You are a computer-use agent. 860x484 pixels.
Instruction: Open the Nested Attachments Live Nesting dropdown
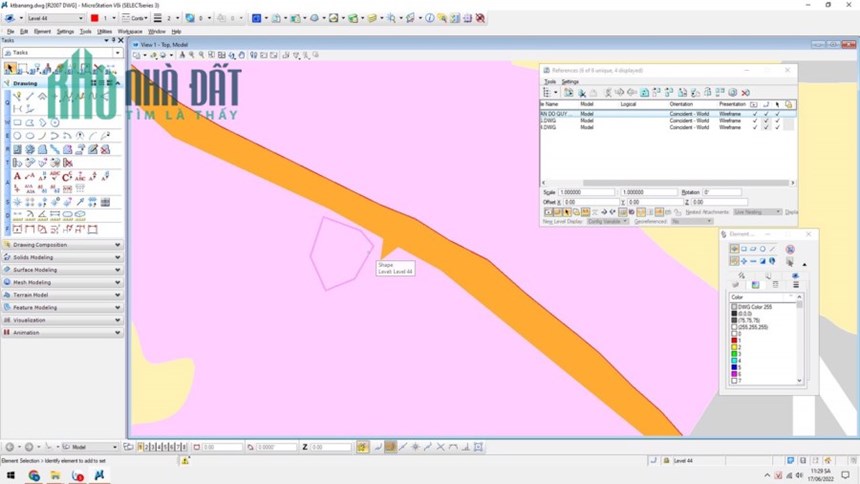(757, 212)
